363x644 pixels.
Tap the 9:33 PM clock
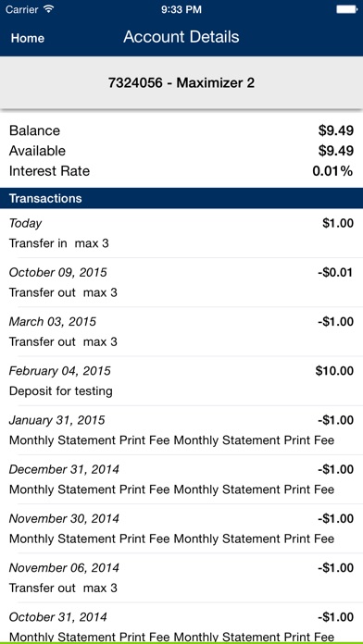[181, 9]
